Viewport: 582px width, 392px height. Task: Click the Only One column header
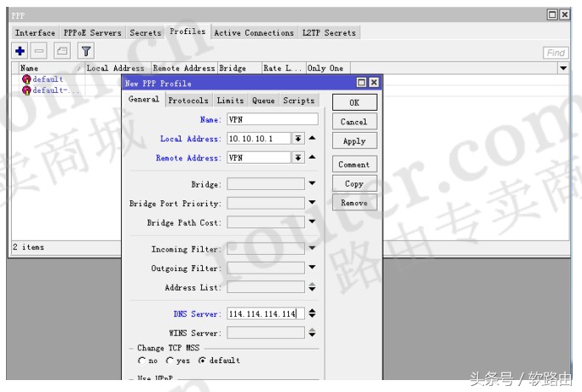tap(328, 68)
